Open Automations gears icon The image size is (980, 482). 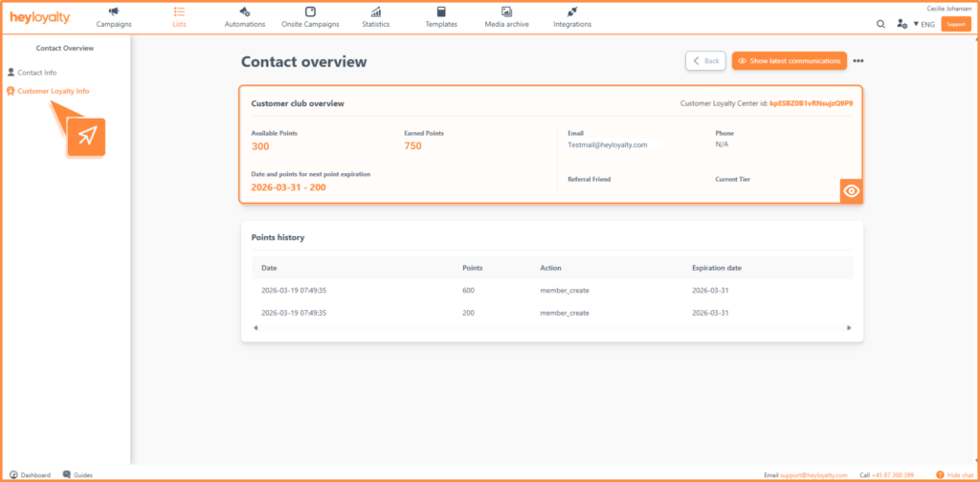pos(245,11)
